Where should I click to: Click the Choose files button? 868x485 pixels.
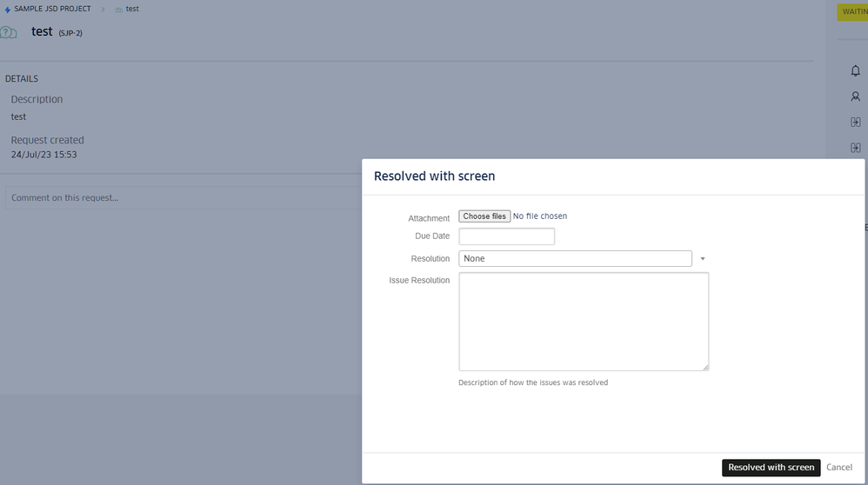point(484,216)
